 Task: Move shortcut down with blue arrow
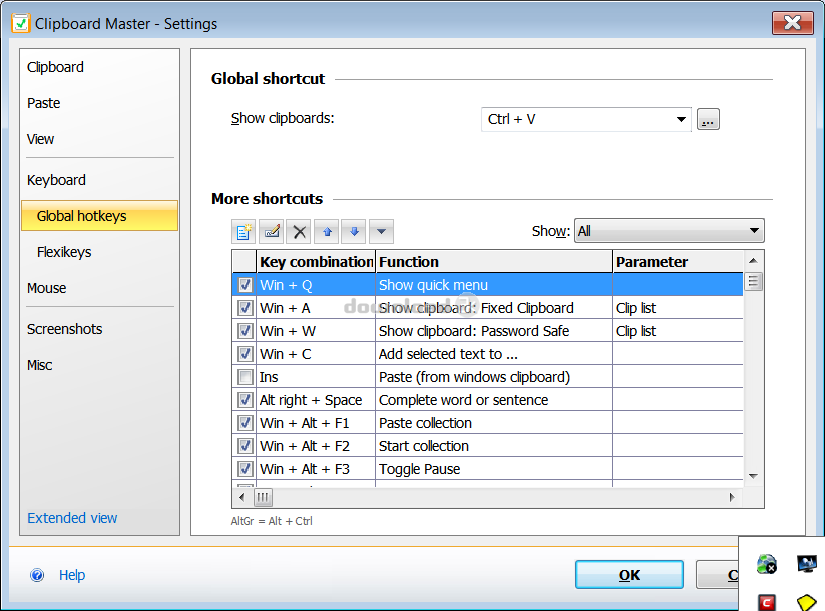coord(353,232)
